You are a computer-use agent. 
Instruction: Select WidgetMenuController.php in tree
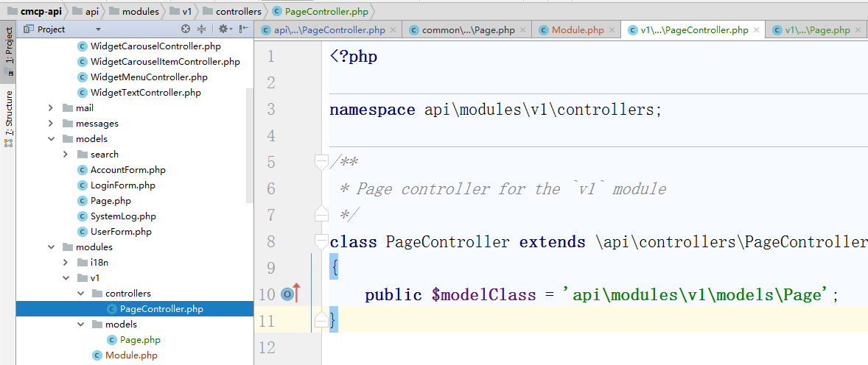(x=142, y=77)
